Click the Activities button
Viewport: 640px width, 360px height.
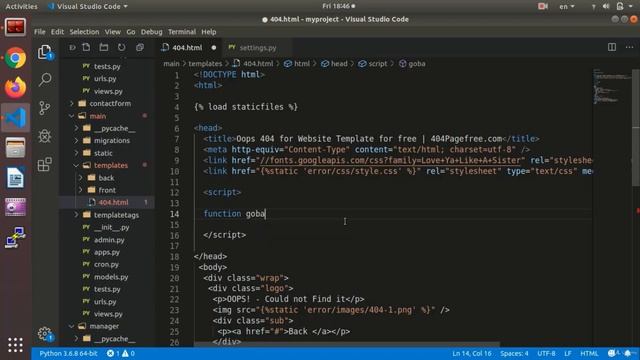pyautogui.click(x=21, y=7)
